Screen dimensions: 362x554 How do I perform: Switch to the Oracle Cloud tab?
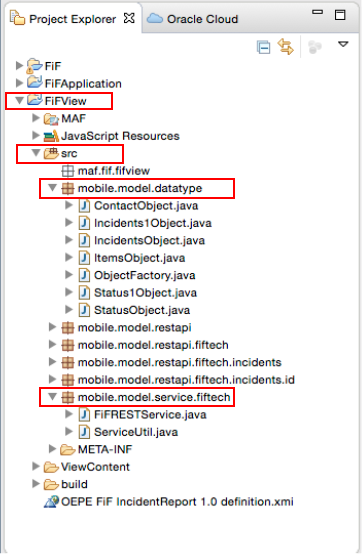193,19
